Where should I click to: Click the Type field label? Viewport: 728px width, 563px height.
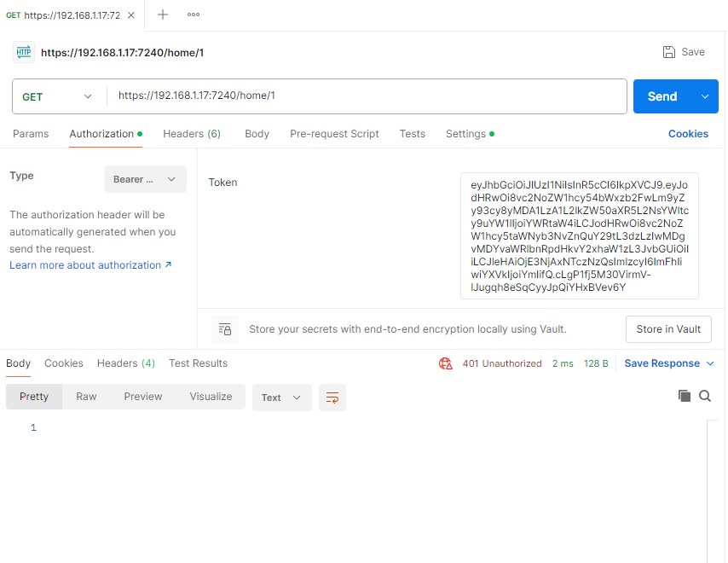(21, 176)
